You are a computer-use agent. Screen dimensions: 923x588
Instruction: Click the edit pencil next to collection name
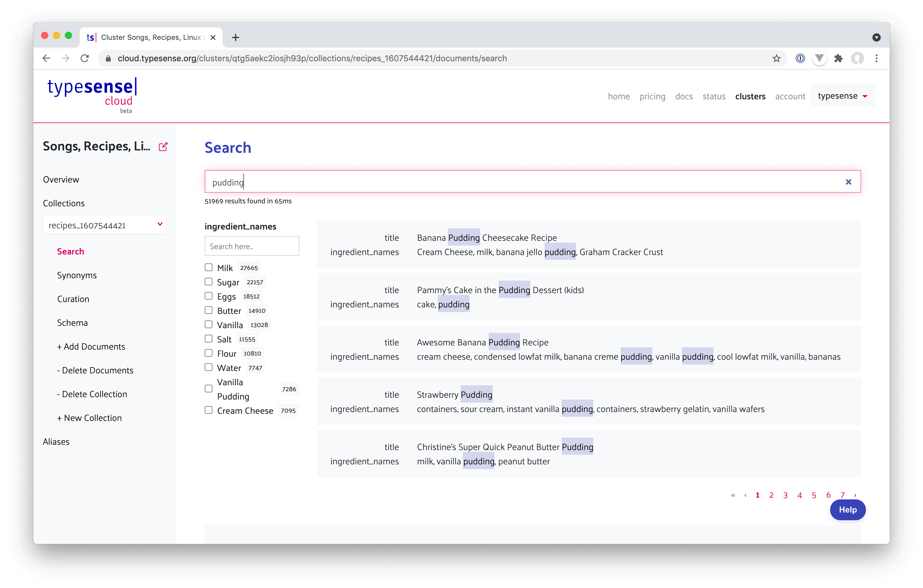(x=163, y=147)
